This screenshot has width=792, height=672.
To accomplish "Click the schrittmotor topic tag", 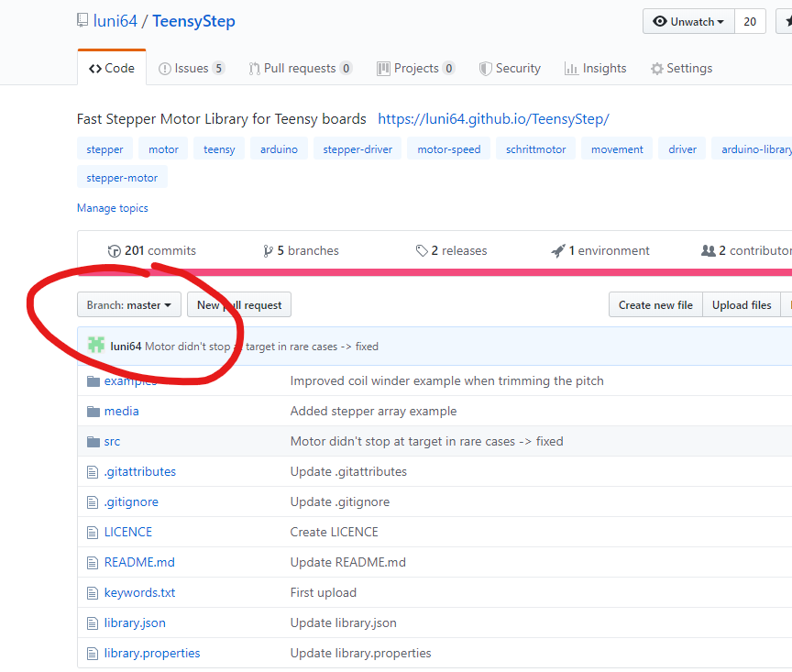I will [x=536, y=149].
